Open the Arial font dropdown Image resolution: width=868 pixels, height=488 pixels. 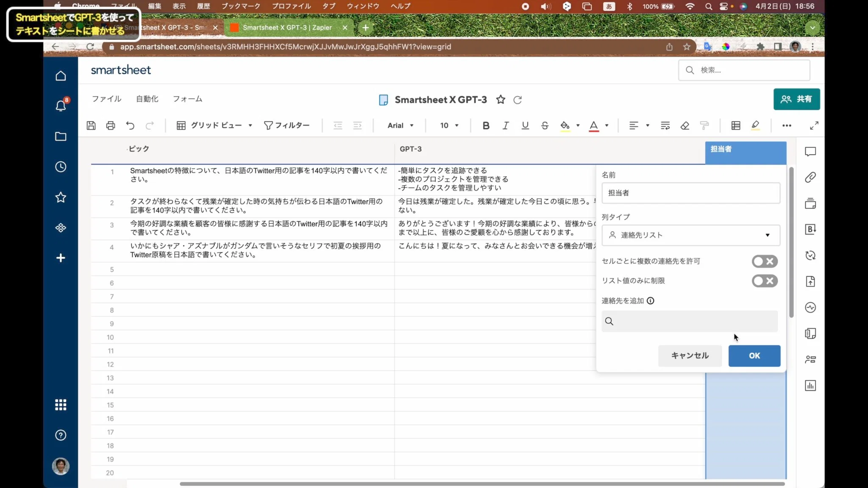click(x=401, y=125)
